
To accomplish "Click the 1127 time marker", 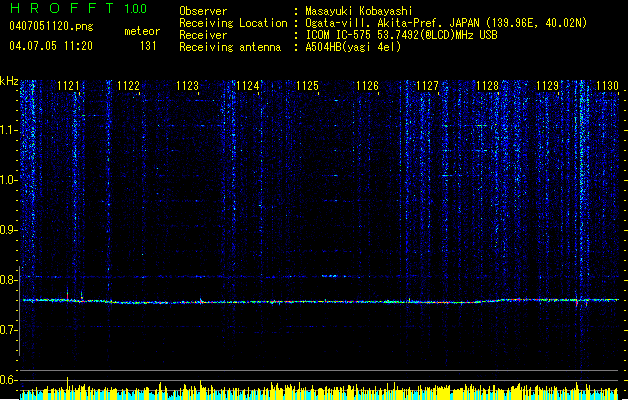I will click(428, 86).
